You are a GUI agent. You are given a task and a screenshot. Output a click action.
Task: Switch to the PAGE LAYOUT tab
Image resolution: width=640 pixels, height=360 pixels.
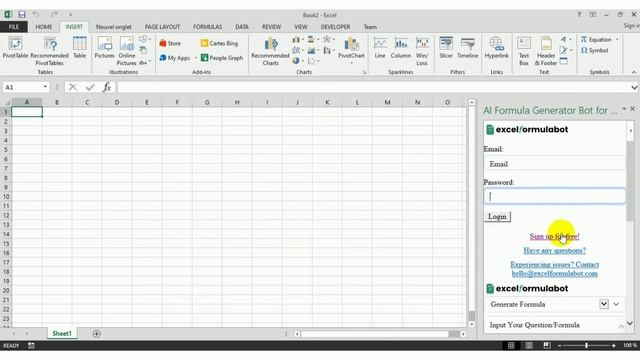tap(162, 27)
